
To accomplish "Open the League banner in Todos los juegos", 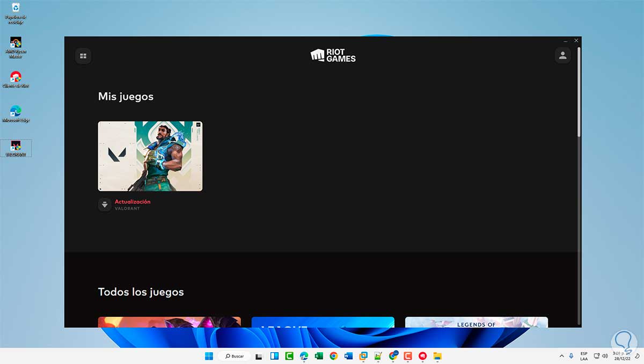I will tap(323, 322).
